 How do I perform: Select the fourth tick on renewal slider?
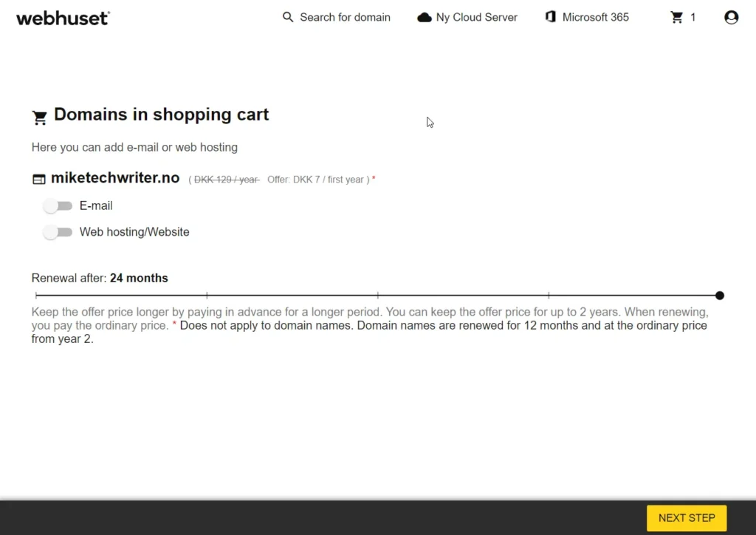point(549,296)
